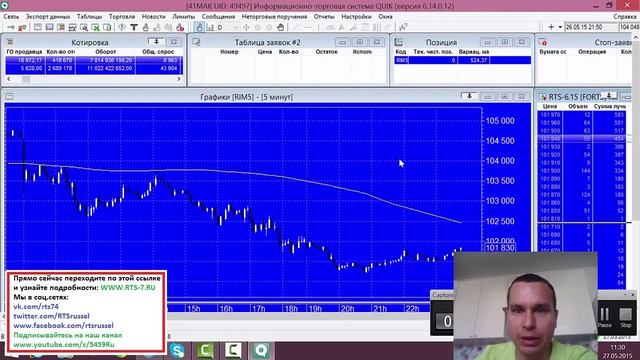Select the RIM5 row in Позиция table

point(462,60)
